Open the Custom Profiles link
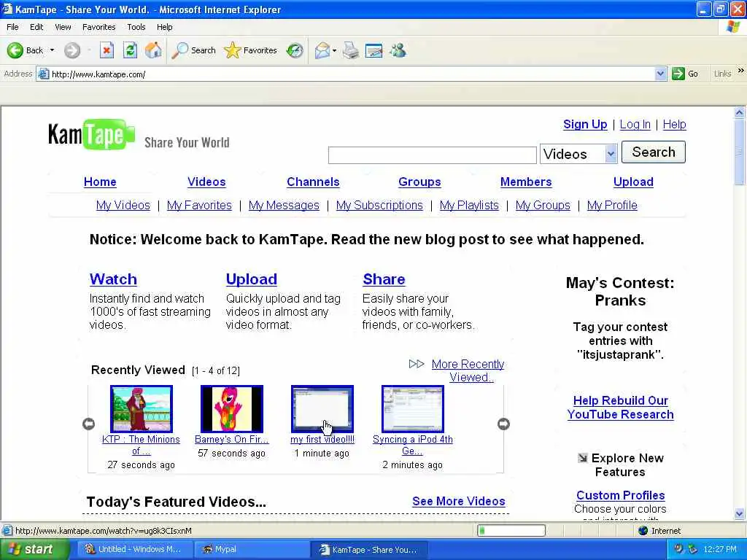Image resolution: width=747 pixels, height=560 pixels. click(620, 495)
